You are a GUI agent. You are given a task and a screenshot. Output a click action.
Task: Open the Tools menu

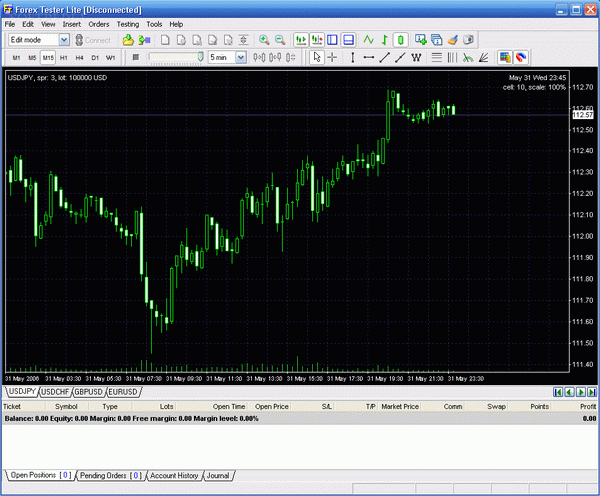click(154, 24)
